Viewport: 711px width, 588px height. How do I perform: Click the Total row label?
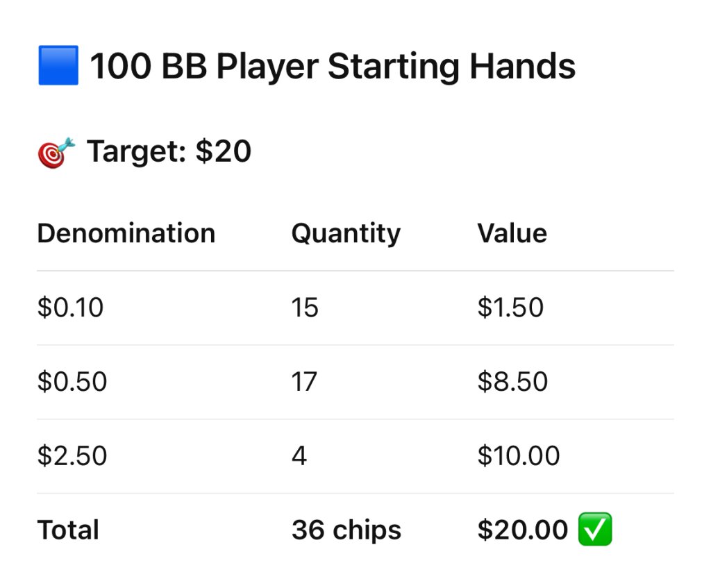[68, 530]
